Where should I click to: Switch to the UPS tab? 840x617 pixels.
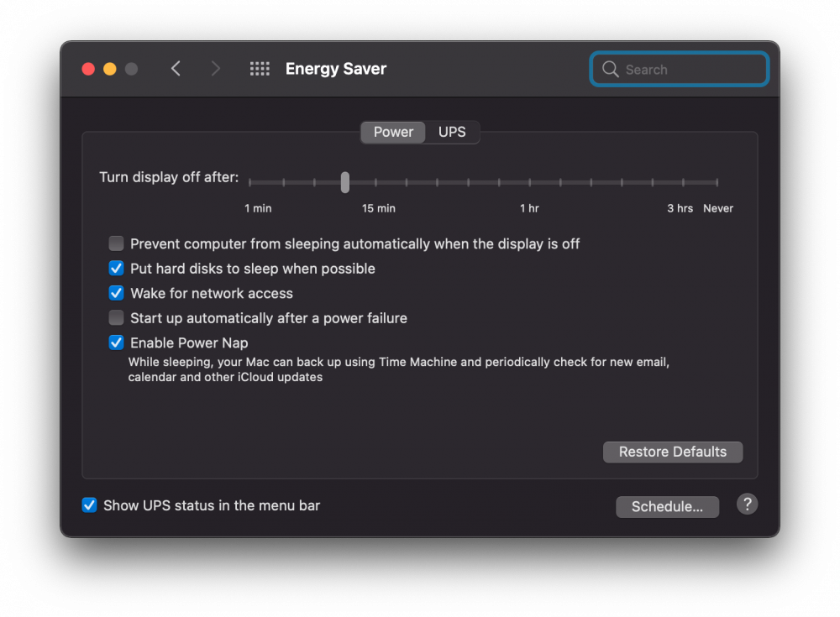[452, 133]
